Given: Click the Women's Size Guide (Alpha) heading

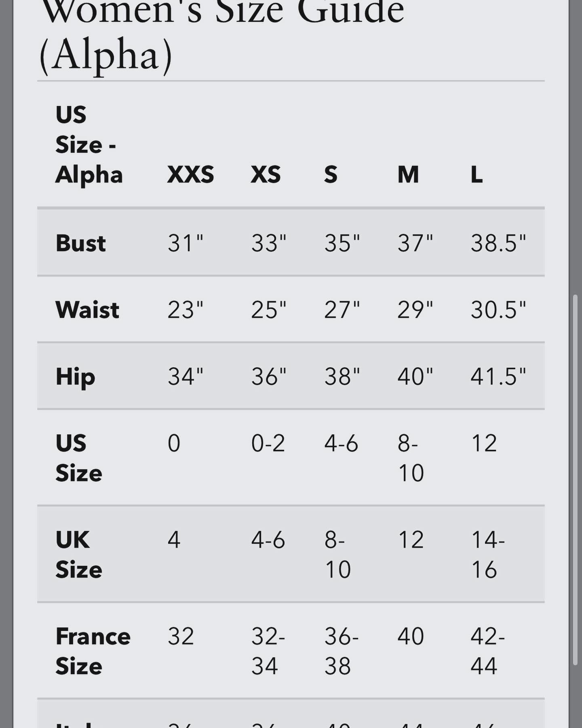Looking at the screenshot, I should 222,36.
